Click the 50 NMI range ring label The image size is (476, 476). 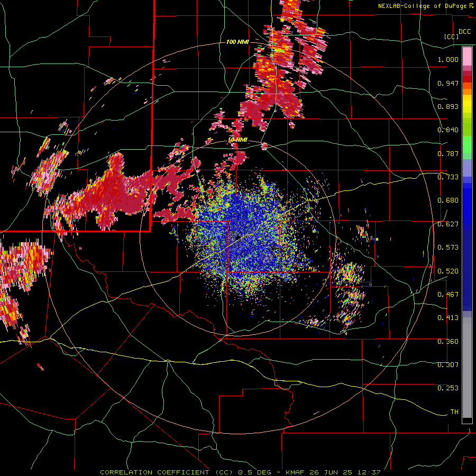click(x=237, y=140)
